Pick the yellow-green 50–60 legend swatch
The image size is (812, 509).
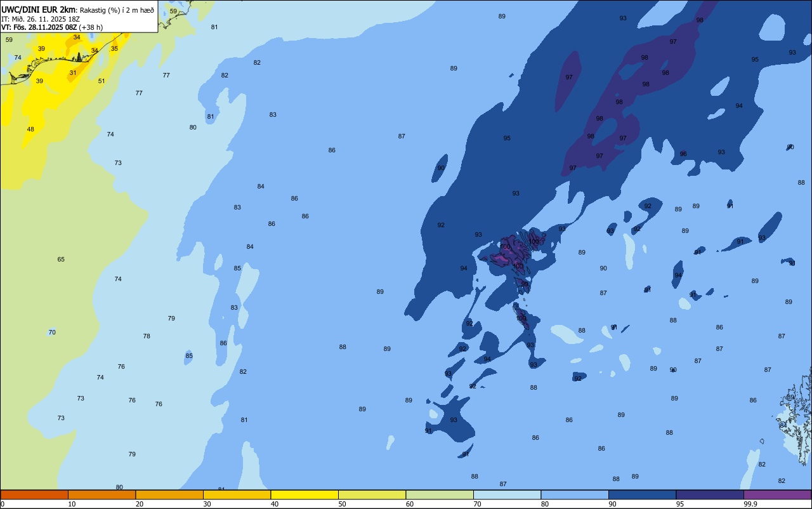point(372,494)
